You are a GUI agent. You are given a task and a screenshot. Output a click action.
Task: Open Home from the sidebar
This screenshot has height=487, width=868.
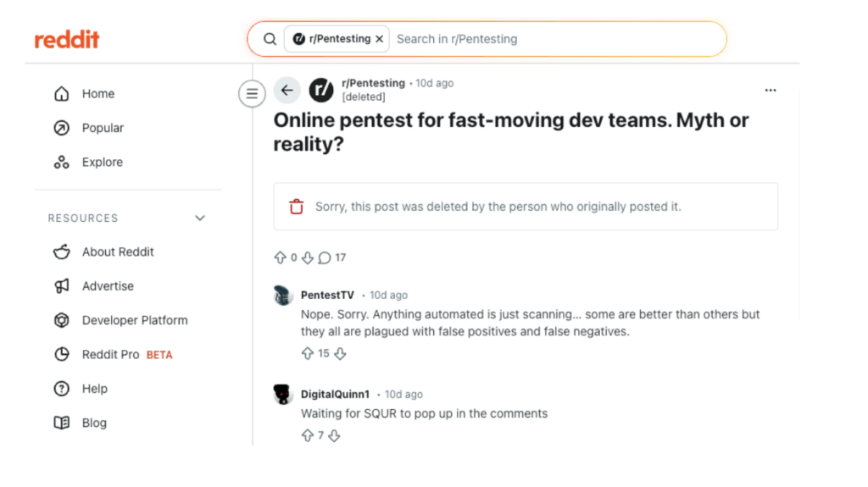point(97,94)
